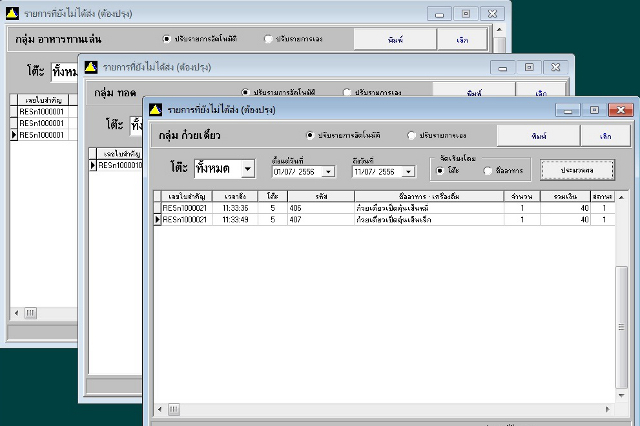Click the รวมเงิน total column header

click(x=565, y=196)
